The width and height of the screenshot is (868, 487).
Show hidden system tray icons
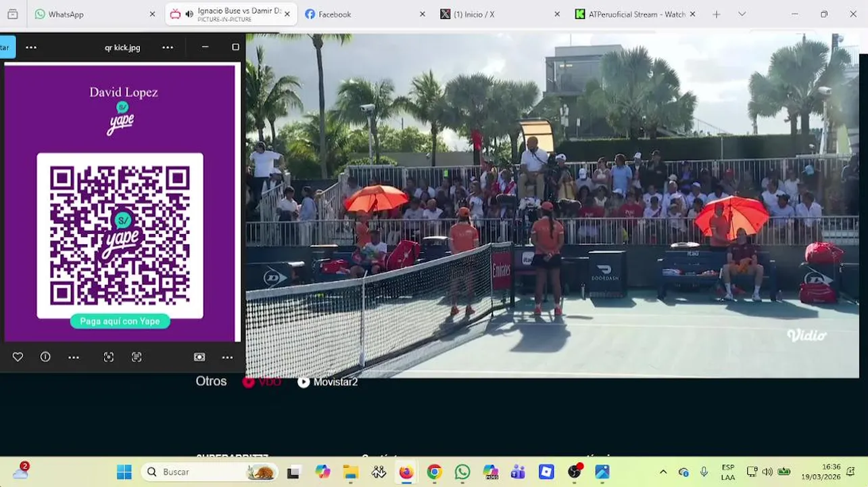click(663, 472)
